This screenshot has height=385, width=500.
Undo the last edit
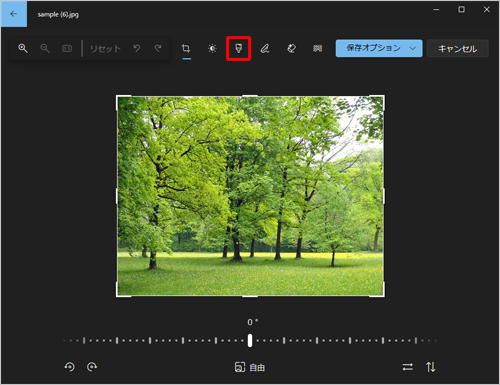pos(137,48)
